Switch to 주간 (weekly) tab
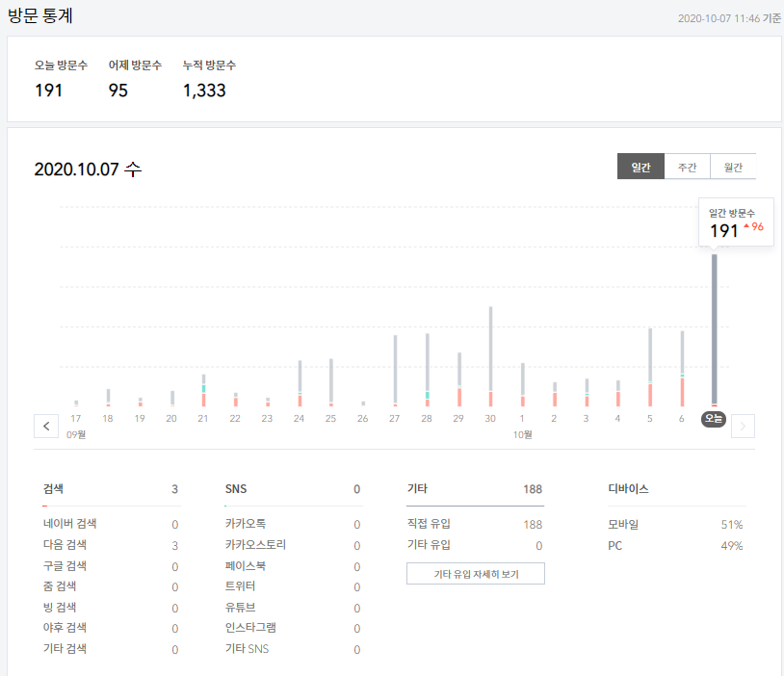The width and height of the screenshot is (784, 676). click(687, 167)
